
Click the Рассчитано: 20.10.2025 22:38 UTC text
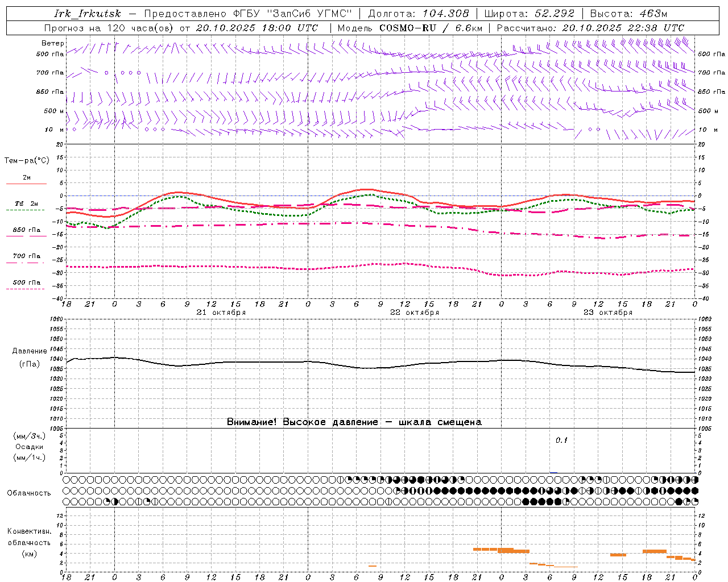[590, 27]
